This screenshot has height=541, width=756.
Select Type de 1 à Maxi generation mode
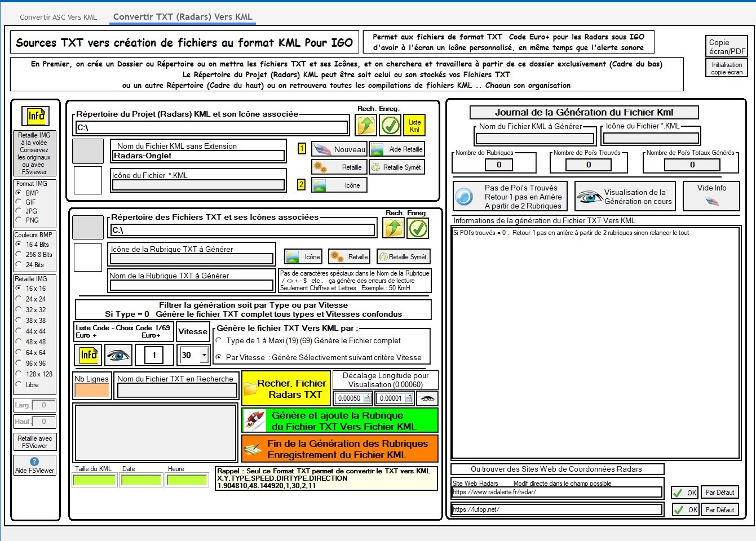[x=219, y=340]
